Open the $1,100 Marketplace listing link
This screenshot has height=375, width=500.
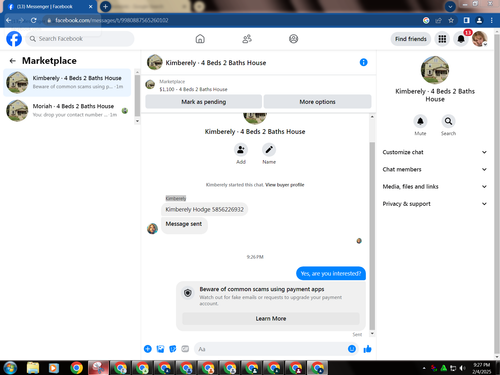tap(193, 89)
